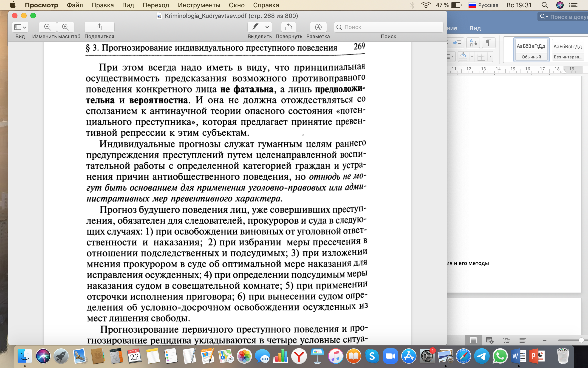
Task: Open Finder from the Dock
Action: (x=25, y=356)
